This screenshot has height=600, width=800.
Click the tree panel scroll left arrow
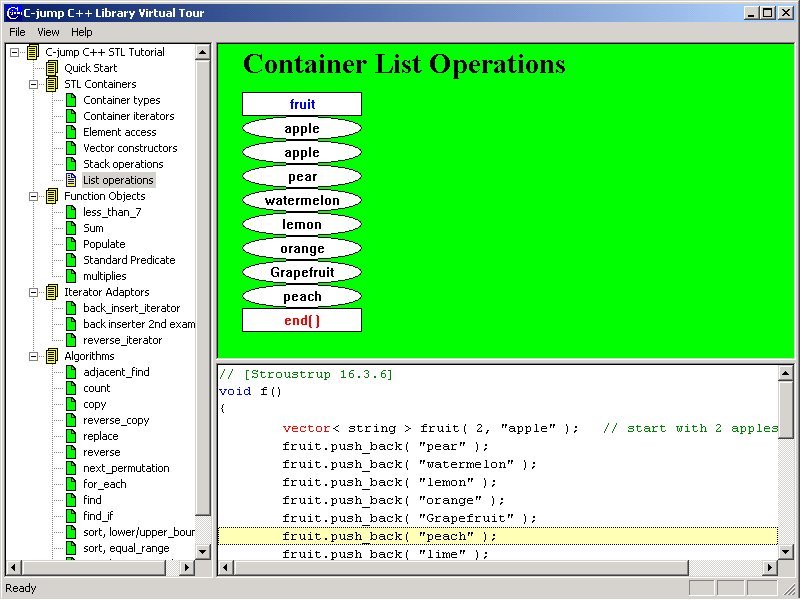14,567
